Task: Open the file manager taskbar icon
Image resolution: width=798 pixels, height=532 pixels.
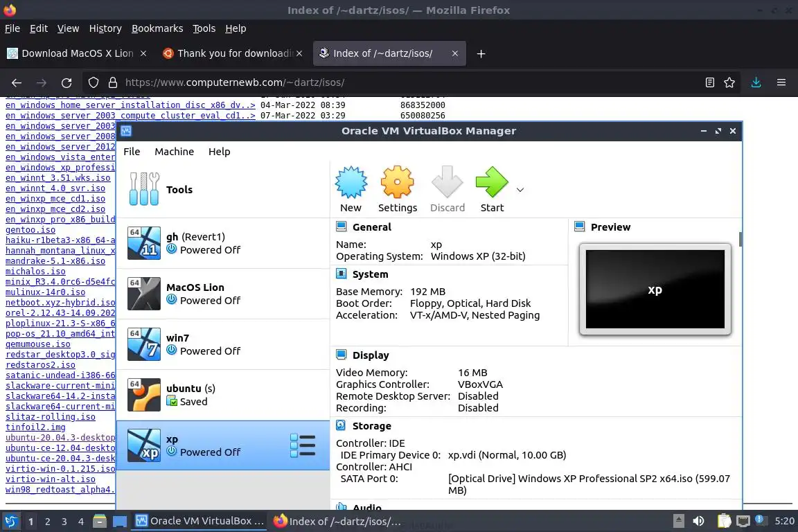Action: coord(100,521)
